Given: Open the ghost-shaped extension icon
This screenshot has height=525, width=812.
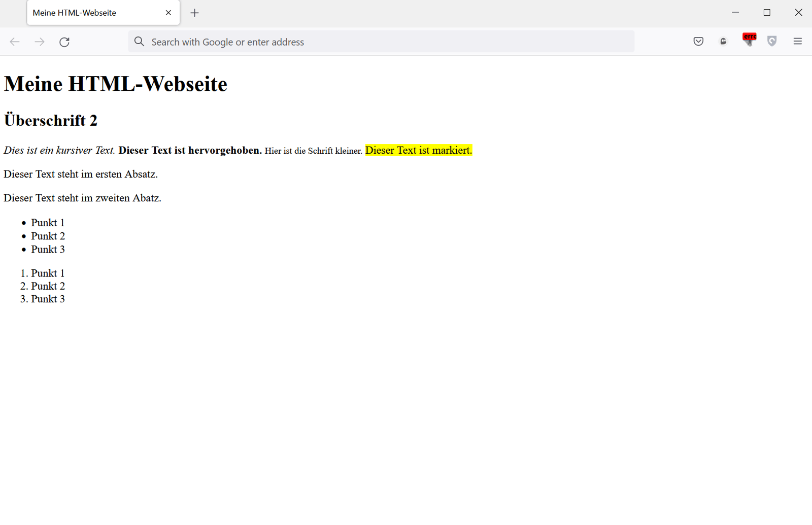Looking at the screenshot, I should tap(723, 42).
